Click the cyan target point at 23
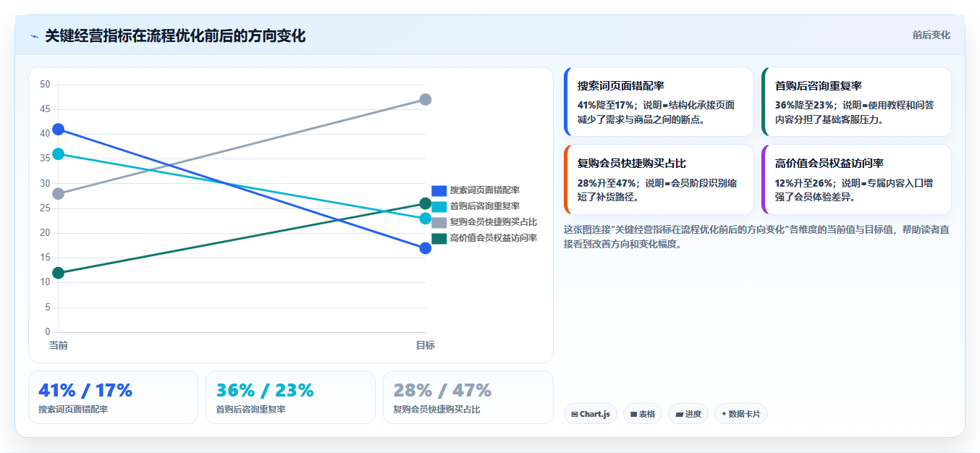 pos(426,219)
